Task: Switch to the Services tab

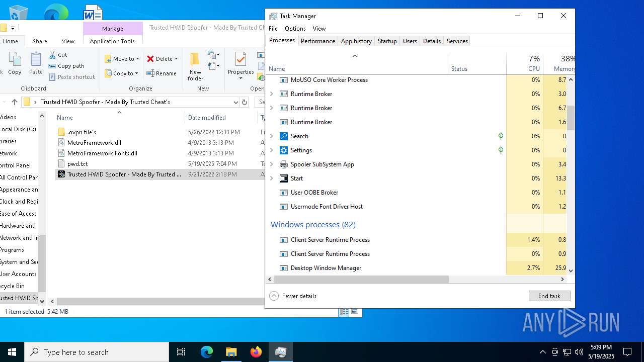Action: [457, 41]
